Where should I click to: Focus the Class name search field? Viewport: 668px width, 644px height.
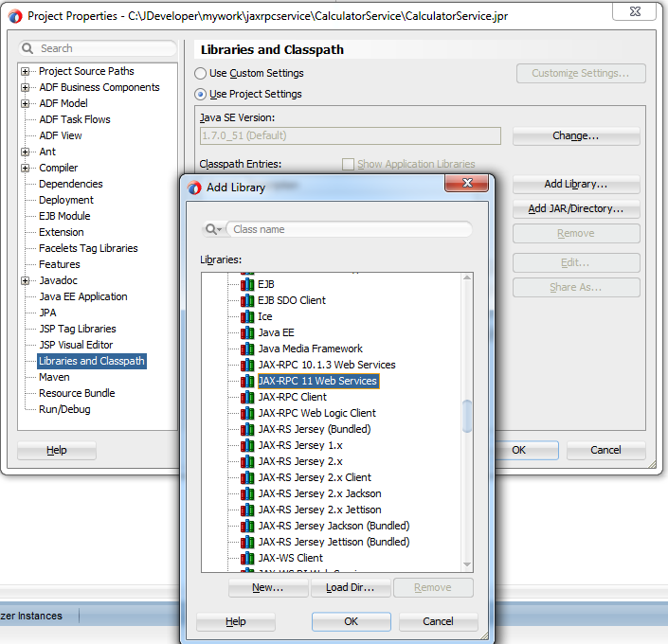(x=350, y=229)
